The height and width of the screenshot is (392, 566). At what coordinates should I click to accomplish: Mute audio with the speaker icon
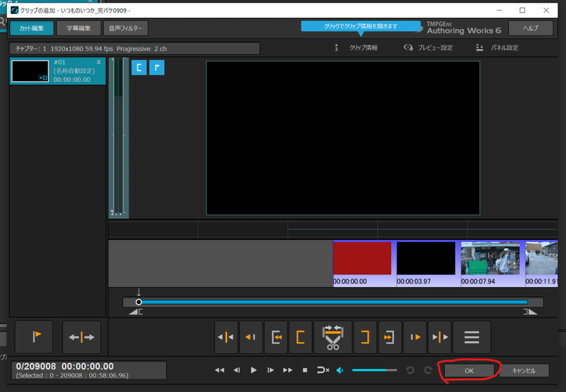pyautogui.click(x=340, y=370)
